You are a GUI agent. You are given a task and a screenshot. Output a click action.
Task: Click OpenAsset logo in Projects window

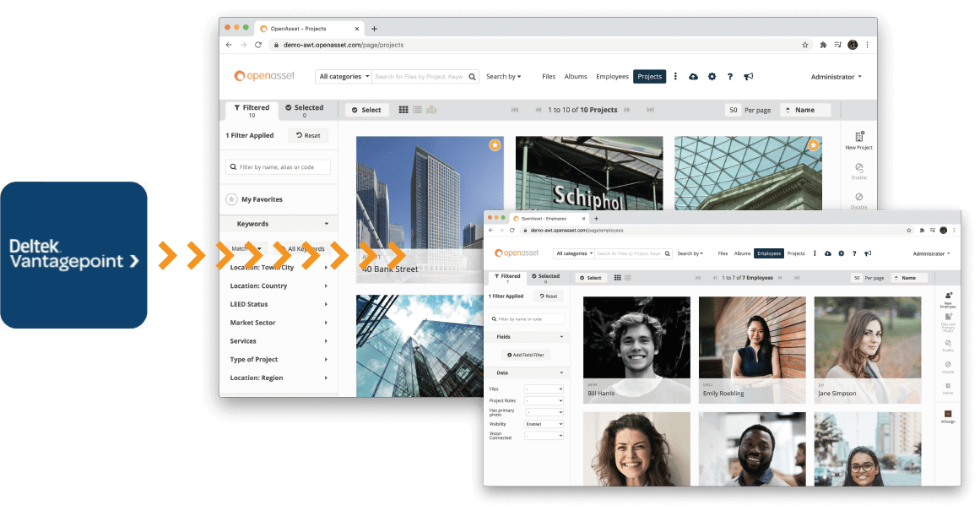pos(264,76)
